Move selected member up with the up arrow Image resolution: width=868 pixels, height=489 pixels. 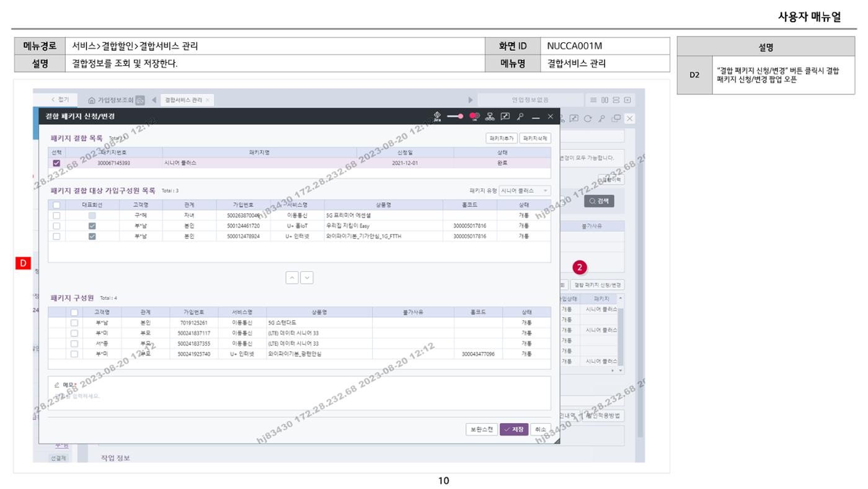[293, 278]
